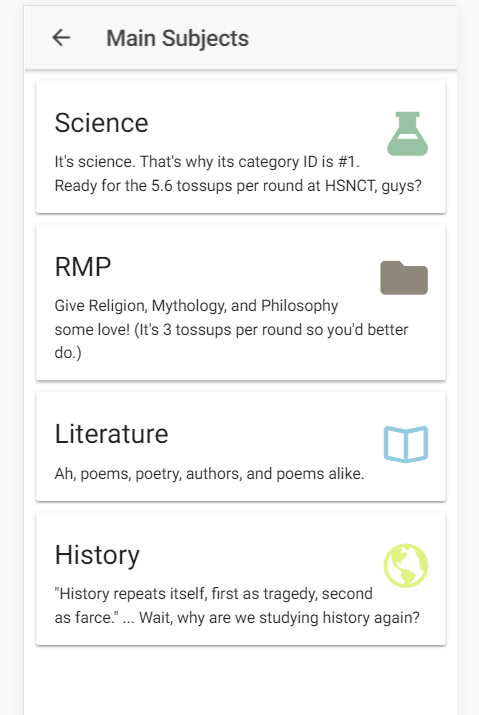479x715 pixels.
Task: Click "Give Religion, Mythology, and Philosophy" text
Action: click(x=196, y=306)
